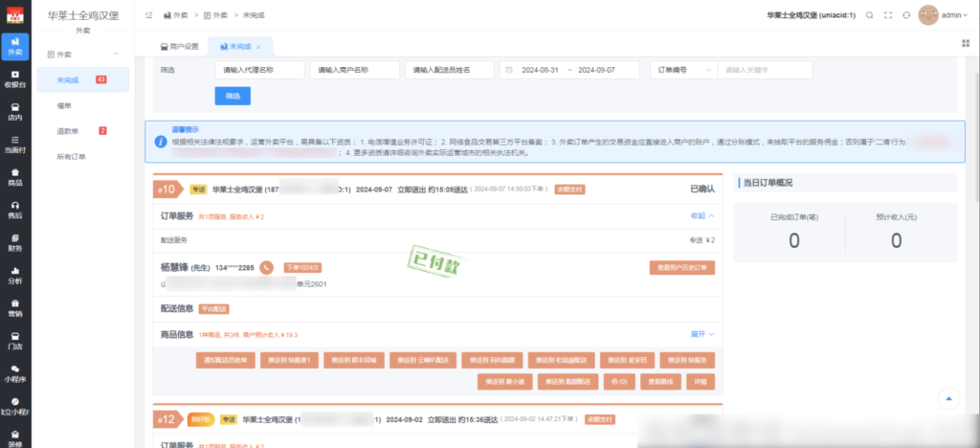Image resolution: width=980 pixels, height=448 pixels.
Task: Open the 门店 store module
Action: pos(15,341)
